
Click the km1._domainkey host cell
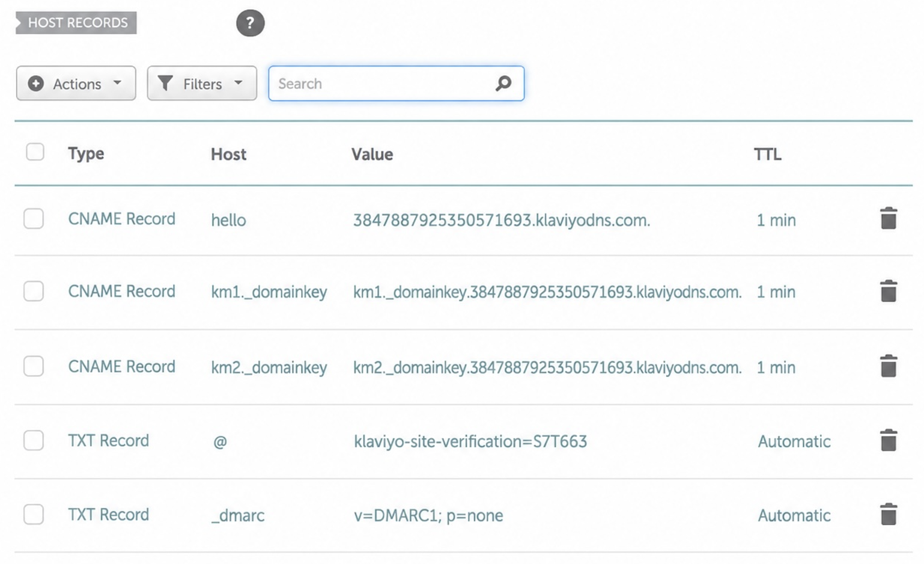click(269, 292)
